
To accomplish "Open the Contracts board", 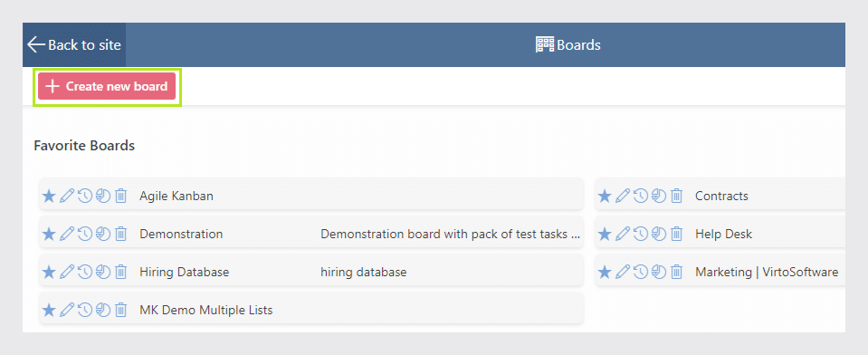I will point(721,196).
